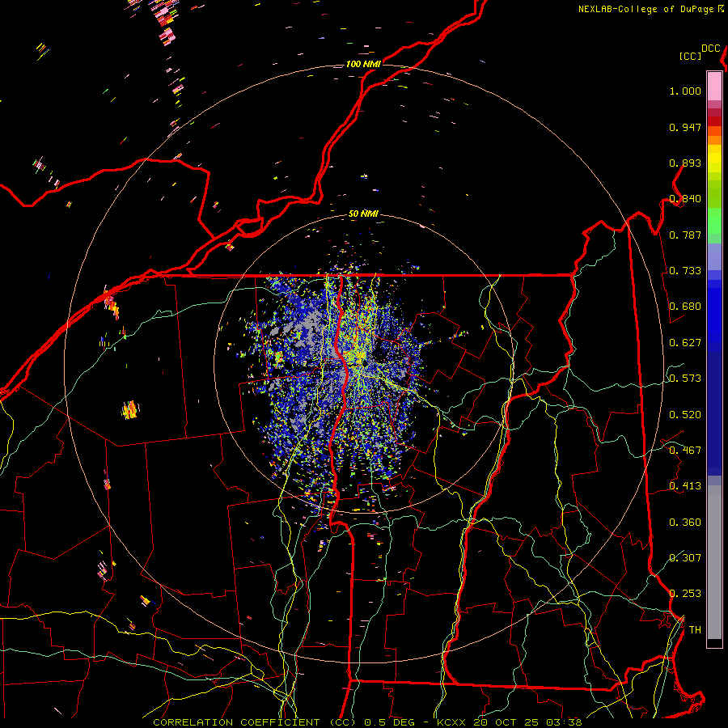
Task: Select the 0.520 scale value
Action: pos(685,415)
